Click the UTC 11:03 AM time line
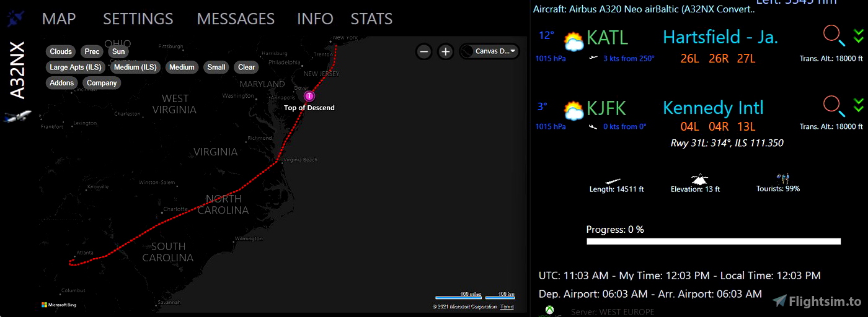Screen dimensions: 868x317 coord(680,276)
